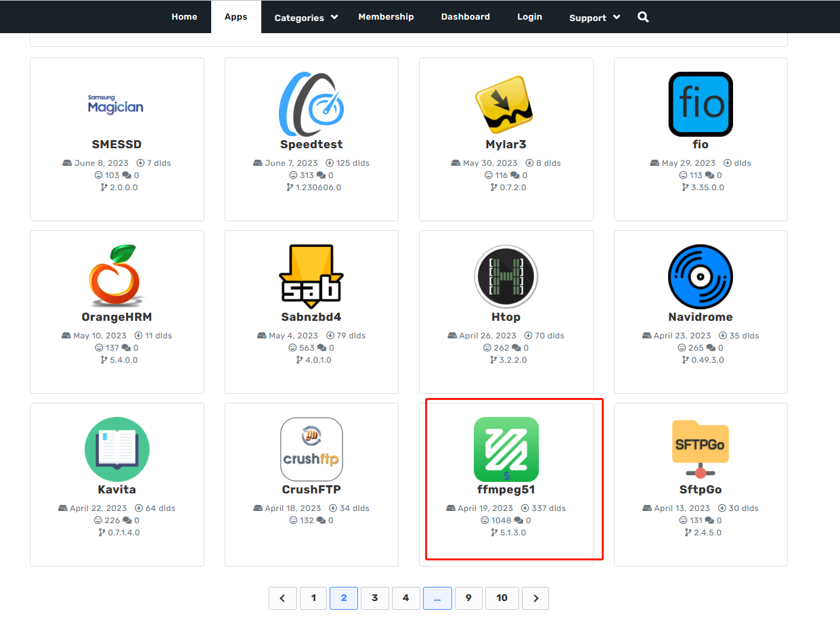
Task: Open the Kavita open book icon
Action: point(116,449)
